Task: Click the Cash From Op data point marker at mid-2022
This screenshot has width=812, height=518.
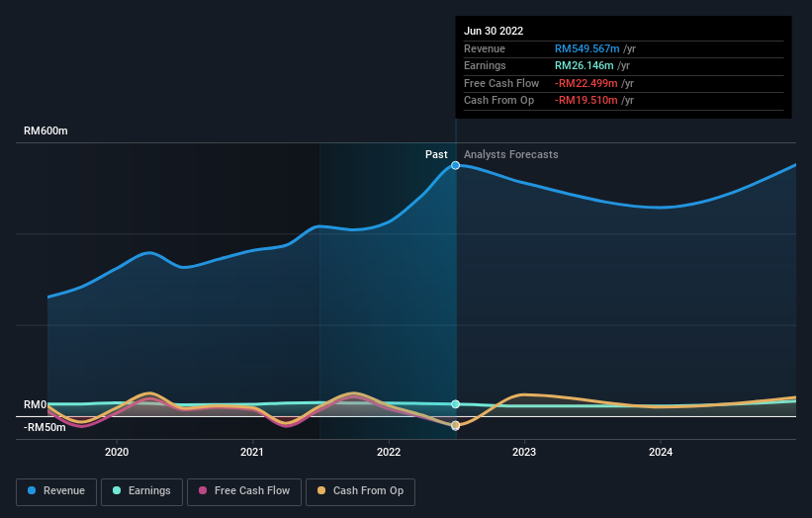Action: pos(455,425)
